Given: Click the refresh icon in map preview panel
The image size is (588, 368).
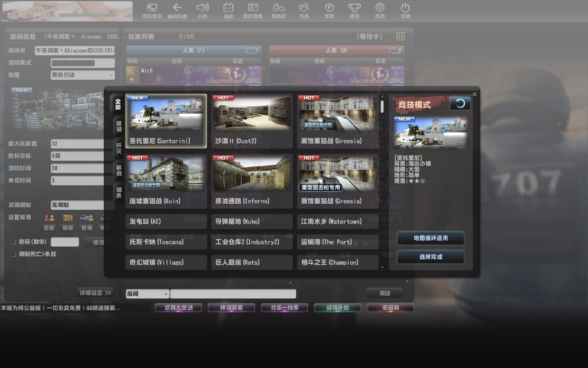Looking at the screenshot, I should [460, 103].
